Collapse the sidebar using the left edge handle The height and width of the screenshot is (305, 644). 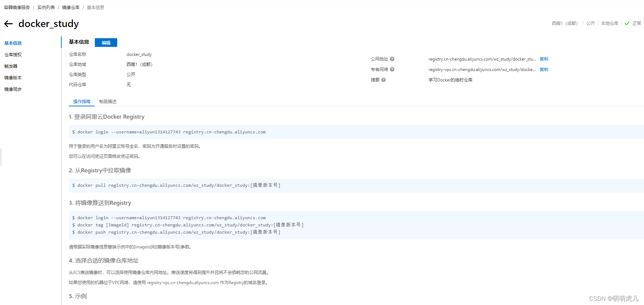point(1,157)
